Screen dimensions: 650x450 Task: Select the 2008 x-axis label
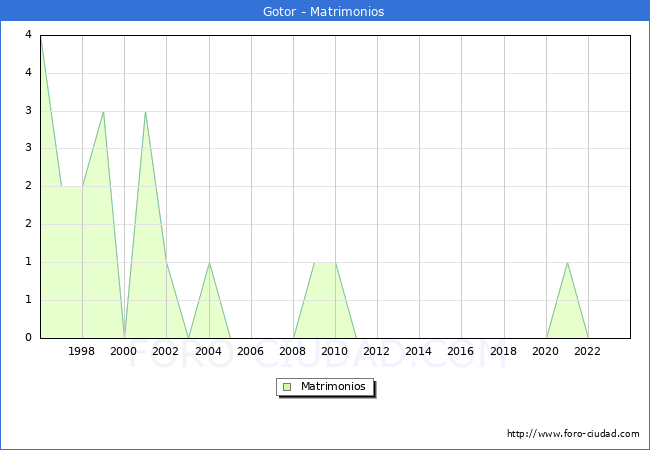click(x=292, y=351)
